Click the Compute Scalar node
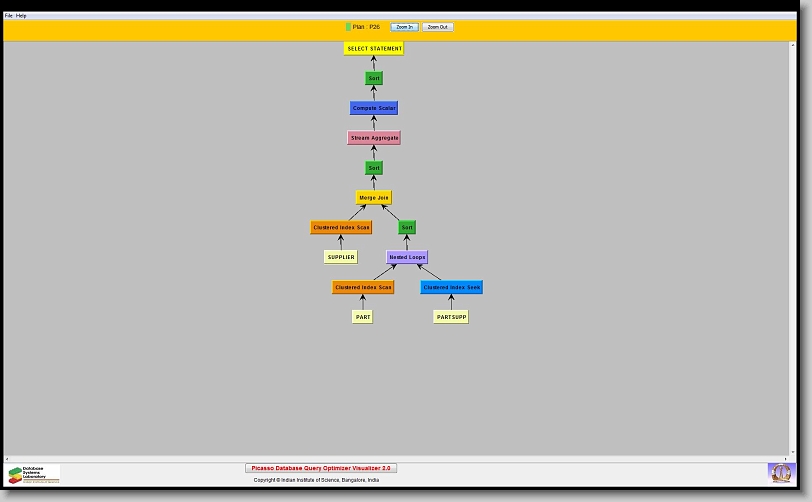This screenshot has height=502, width=812. (374, 108)
